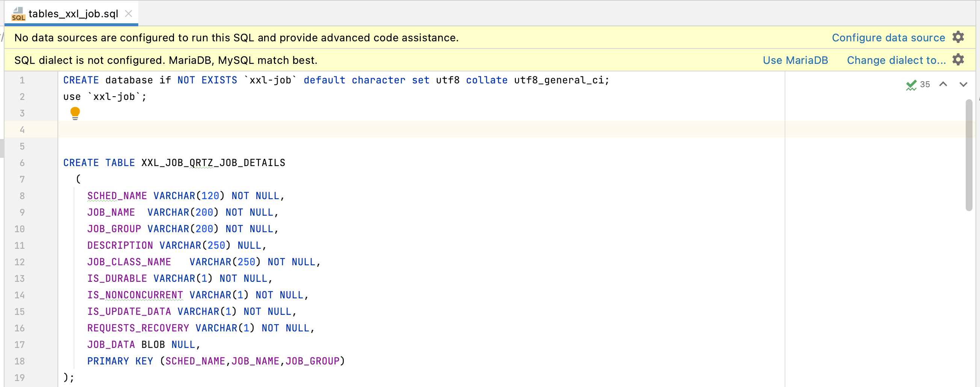Choose Use MariaDB dialect option
980x387 pixels.
pyautogui.click(x=795, y=60)
